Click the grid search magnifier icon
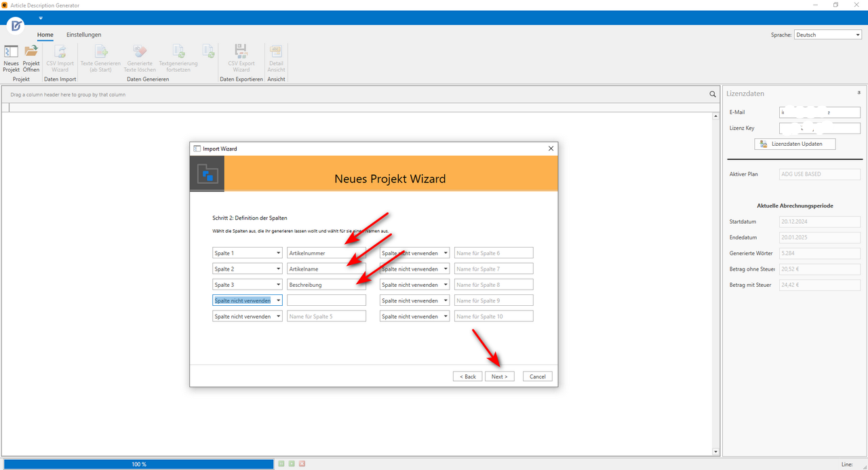868x470 pixels. pyautogui.click(x=713, y=94)
